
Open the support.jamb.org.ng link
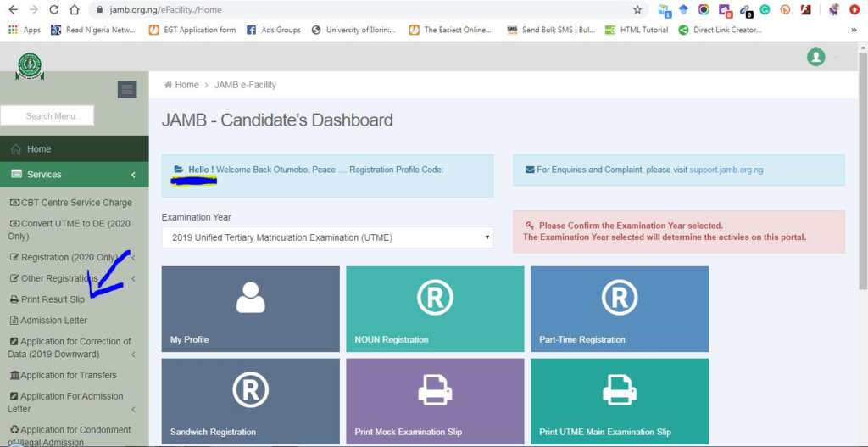pos(726,170)
